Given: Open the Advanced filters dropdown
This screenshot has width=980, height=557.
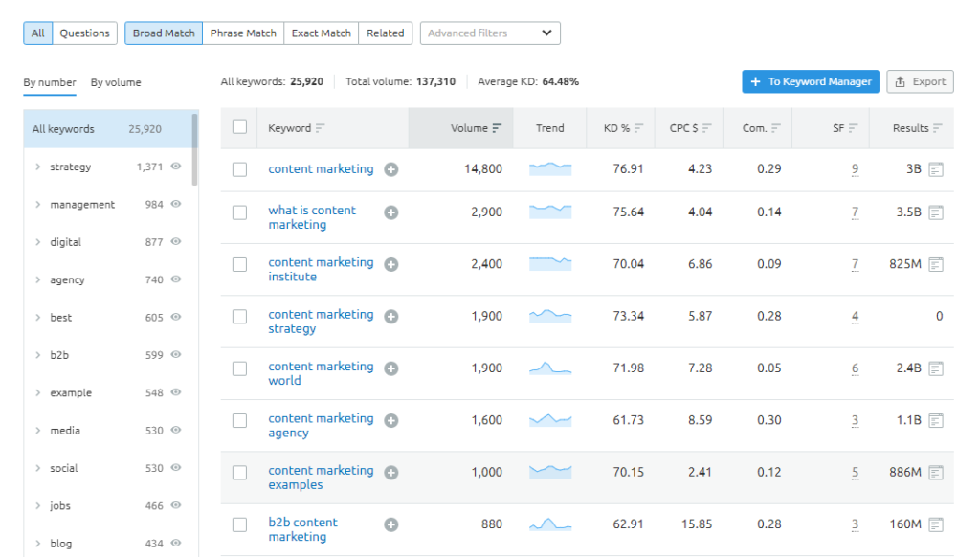Looking at the screenshot, I should coord(489,33).
